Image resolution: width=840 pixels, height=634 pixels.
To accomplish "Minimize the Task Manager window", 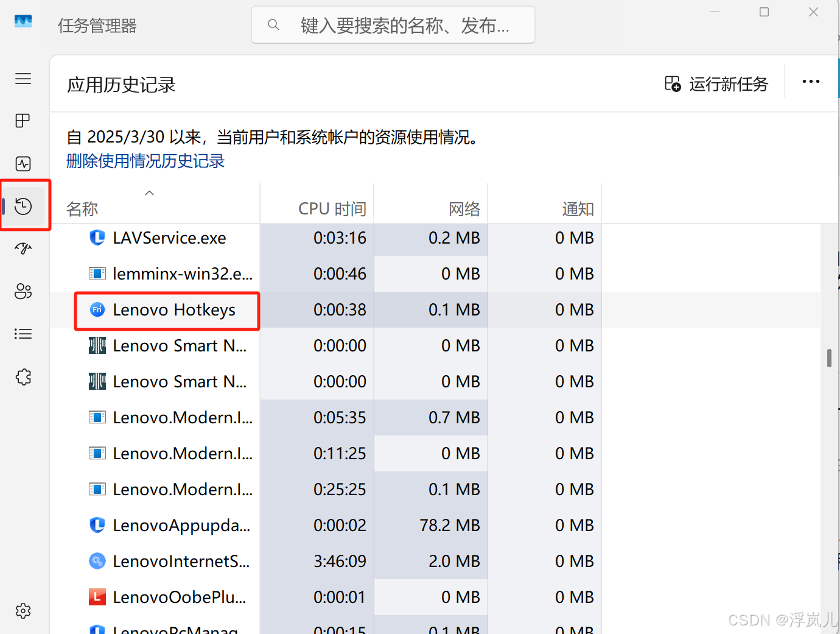I will tap(715, 12).
